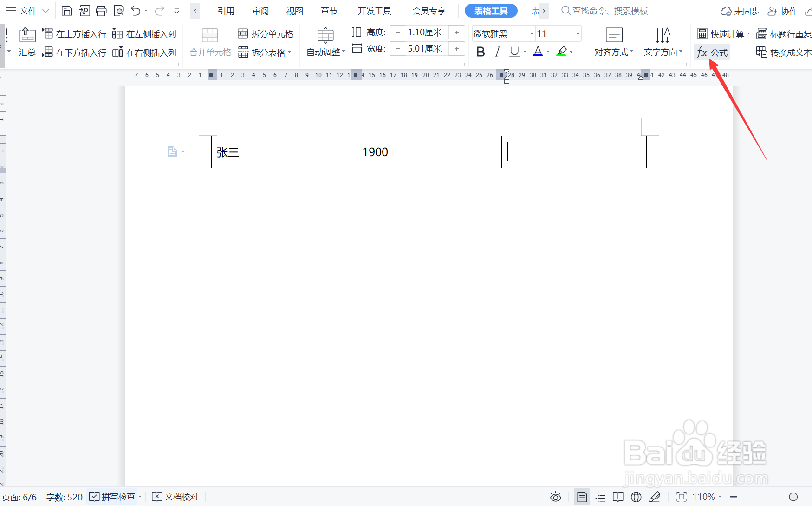Image resolution: width=812 pixels, height=506 pixels.
Task: Increase column width with plus button
Action: point(457,49)
